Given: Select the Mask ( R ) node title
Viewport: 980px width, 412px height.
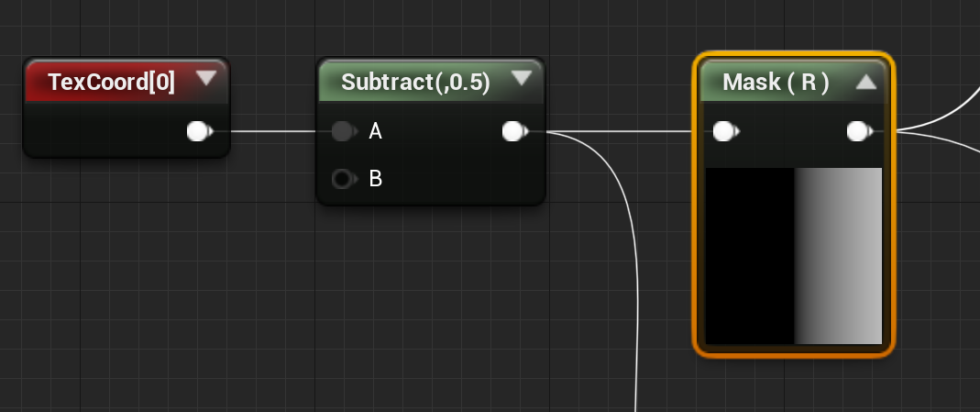Looking at the screenshot, I should [776, 82].
